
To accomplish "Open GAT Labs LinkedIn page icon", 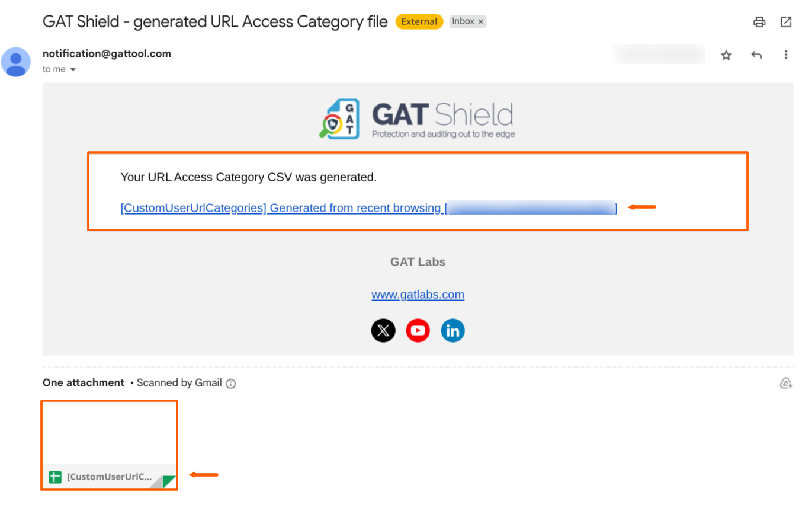I will point(452,331).
